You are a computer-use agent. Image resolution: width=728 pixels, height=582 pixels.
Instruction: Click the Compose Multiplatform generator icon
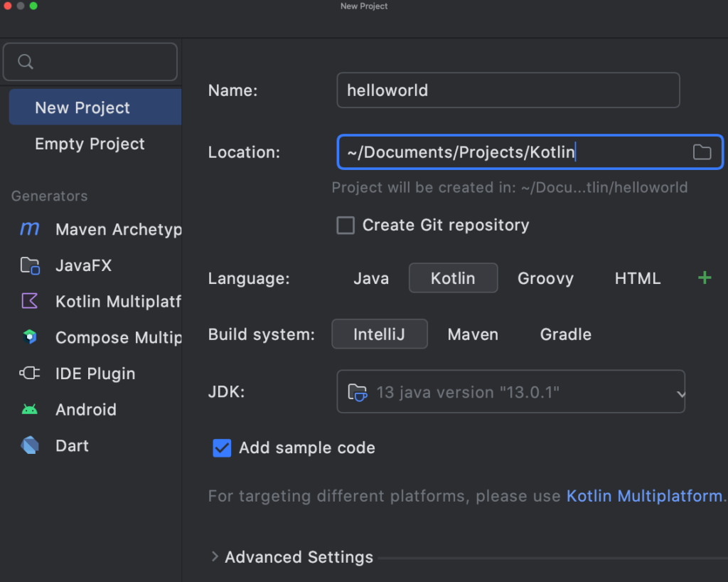(x=30, y=337)
